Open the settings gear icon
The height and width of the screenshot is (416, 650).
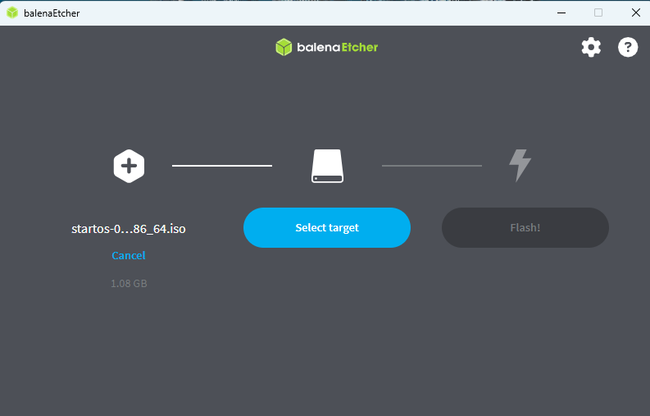point(591,47)
